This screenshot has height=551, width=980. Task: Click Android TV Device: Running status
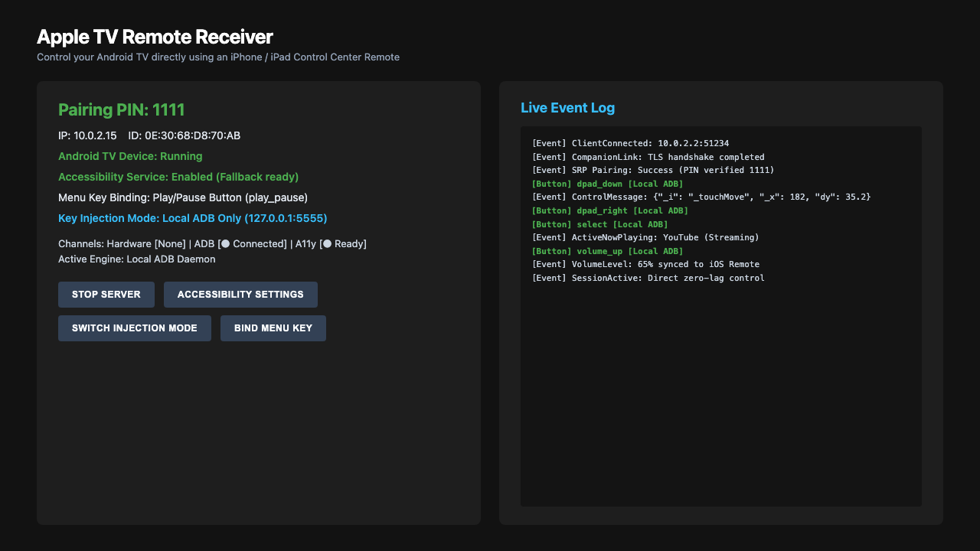click(130, 156)
